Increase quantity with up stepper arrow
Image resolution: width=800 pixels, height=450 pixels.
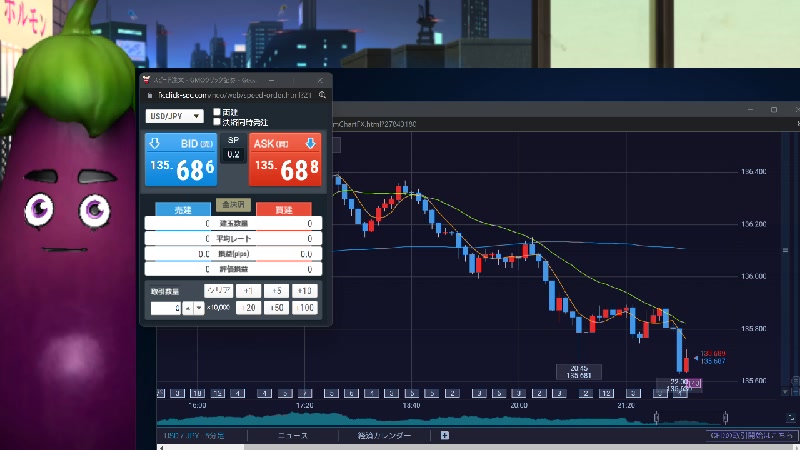pyautogui.click(x=187, y=308)
